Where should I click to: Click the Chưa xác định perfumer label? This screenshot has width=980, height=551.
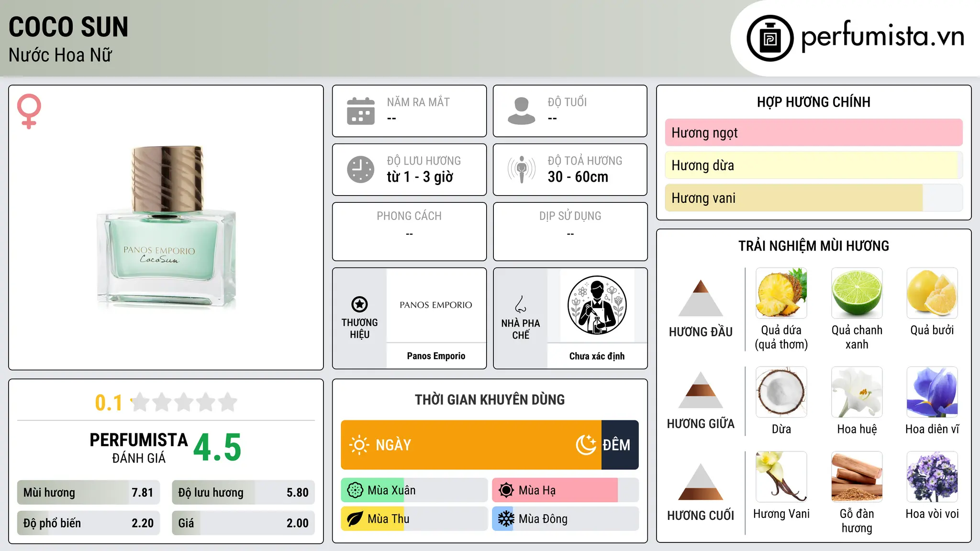pyautogui.click(x=597, y=356)
